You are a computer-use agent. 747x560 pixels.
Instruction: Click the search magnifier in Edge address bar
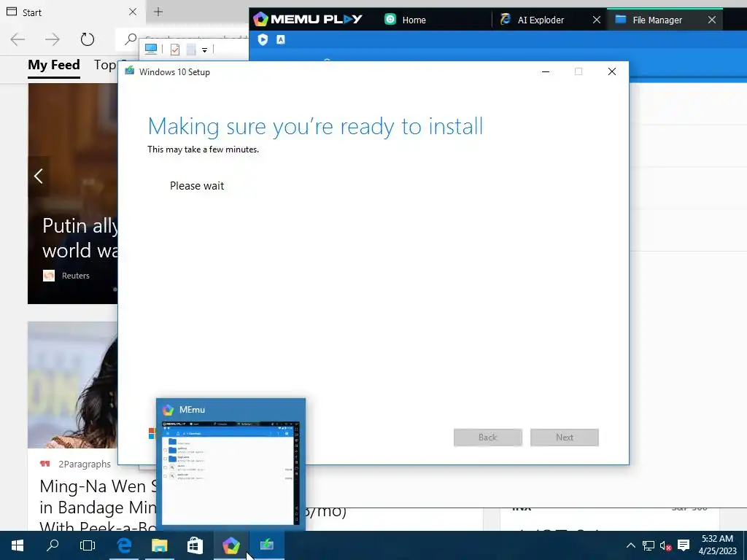tap(130, 39)
